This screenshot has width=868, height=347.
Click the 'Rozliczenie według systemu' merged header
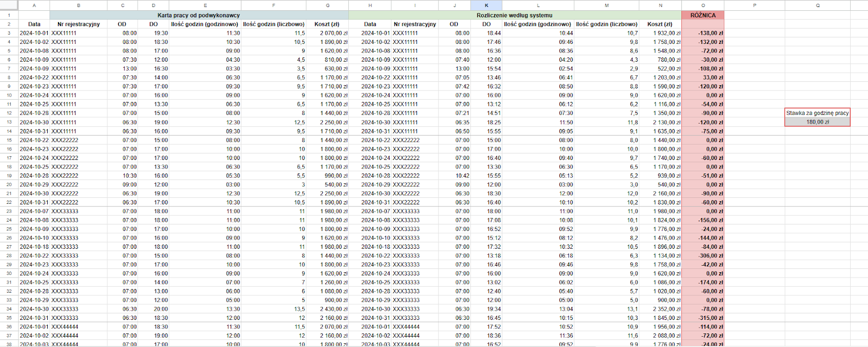point(515,15)
